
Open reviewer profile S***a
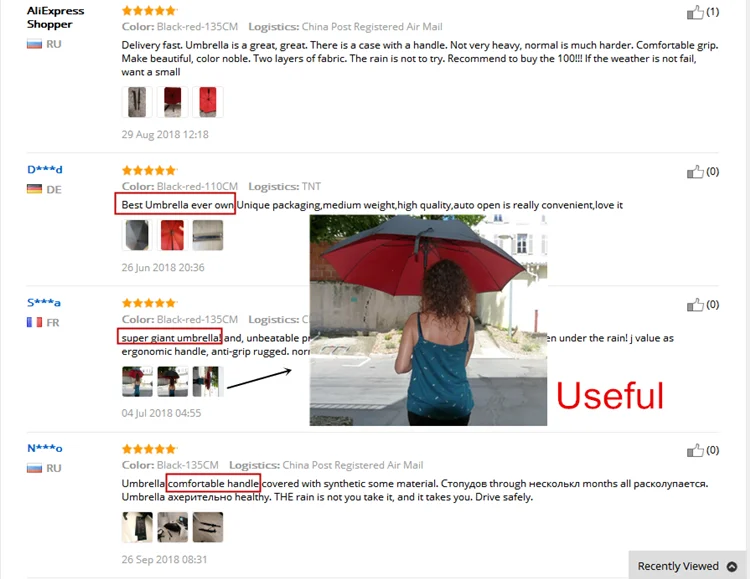[x=44, y=302]
